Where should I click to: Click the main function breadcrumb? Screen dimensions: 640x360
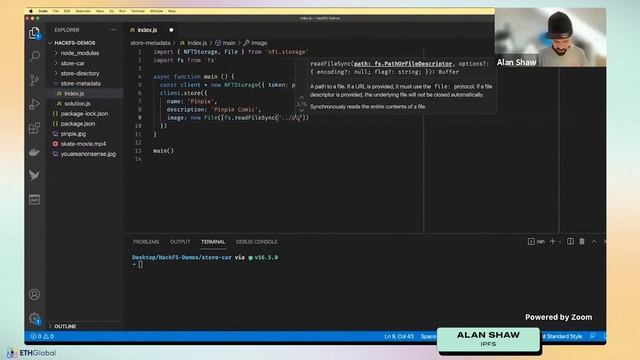point(225,43)
